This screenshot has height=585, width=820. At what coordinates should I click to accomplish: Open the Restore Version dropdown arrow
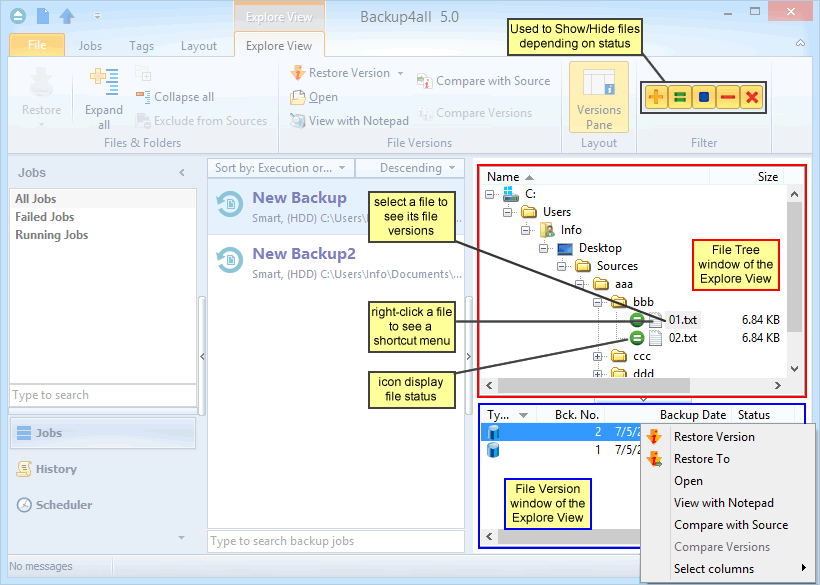click(401, 73)
